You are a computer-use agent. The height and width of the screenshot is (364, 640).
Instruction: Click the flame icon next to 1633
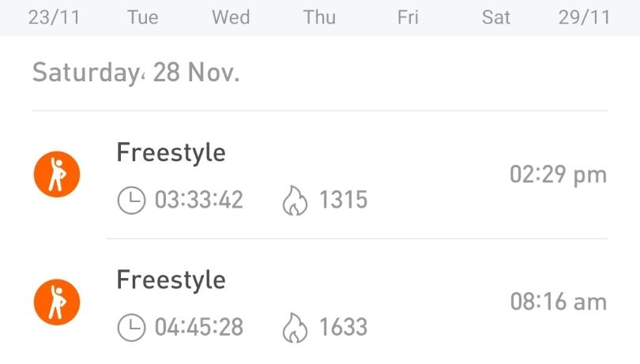pyautogui.click(x=294, y=327)
